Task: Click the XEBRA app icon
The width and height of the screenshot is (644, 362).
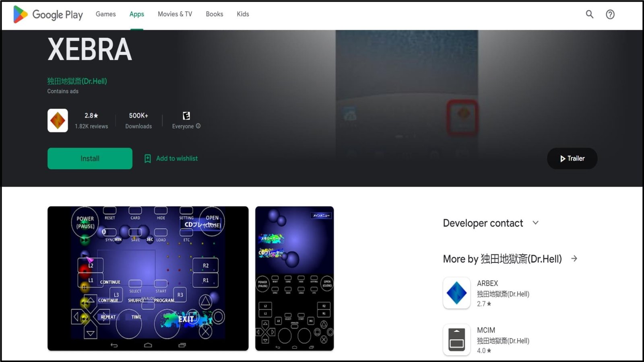Action: point(58,120)
